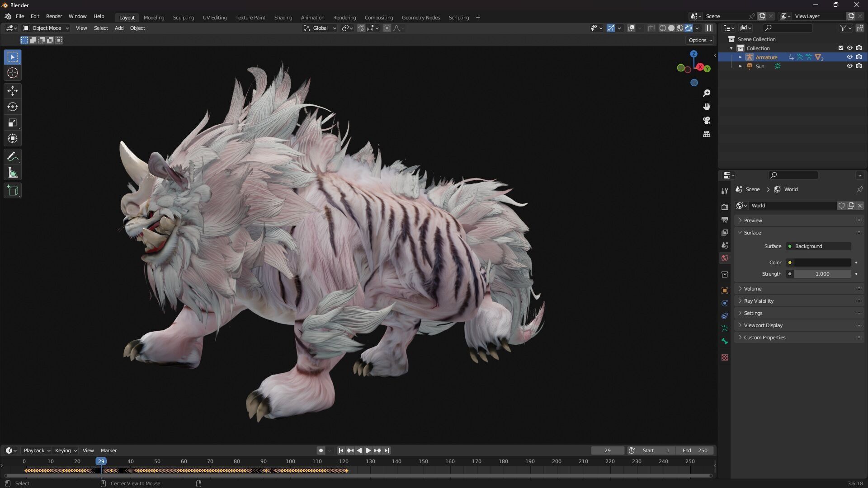Switch to solid viewport shading

[x=671, y=28]
